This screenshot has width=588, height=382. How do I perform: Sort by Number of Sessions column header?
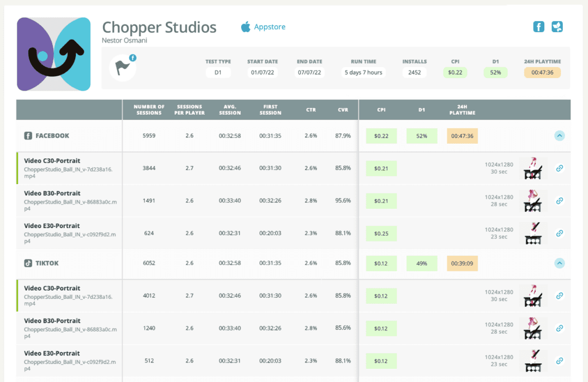point(149,110)
